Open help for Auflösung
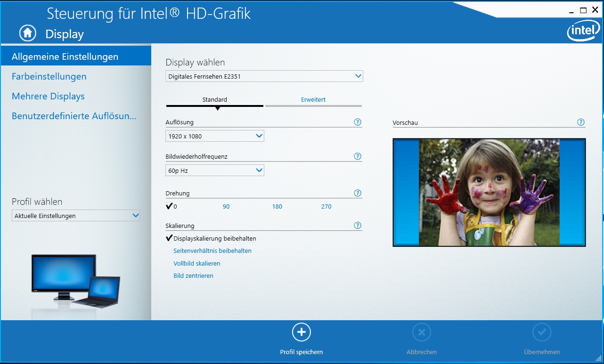 pos(358,122)
